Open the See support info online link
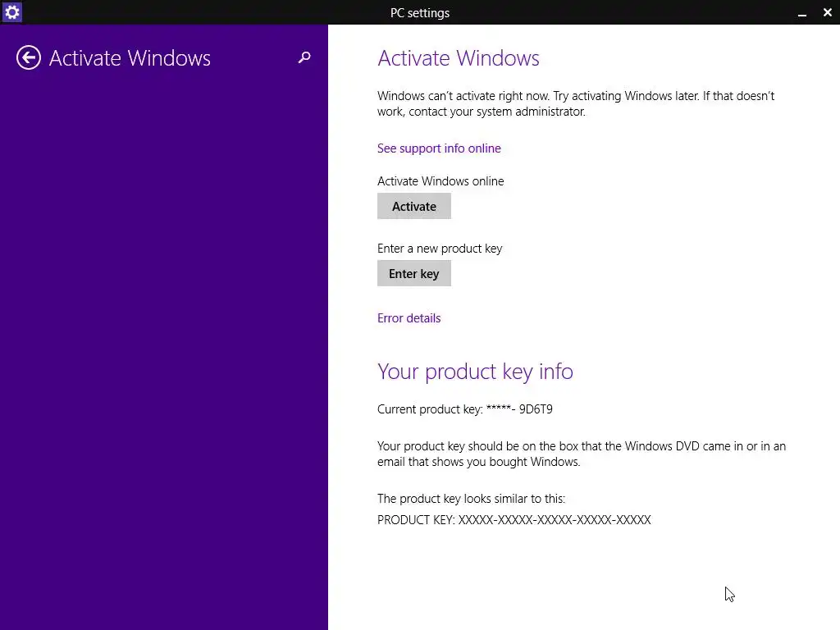Screen dimensions: 840x630 pyautogui.click(x=439, y=148)
